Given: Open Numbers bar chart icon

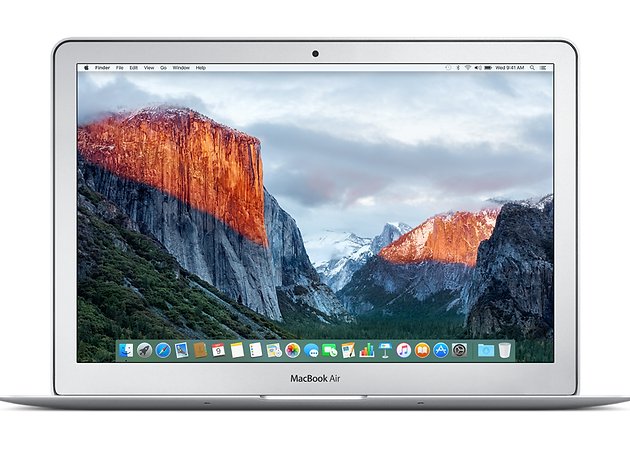Looking at the screenshot, I should (x=367, y=350).
